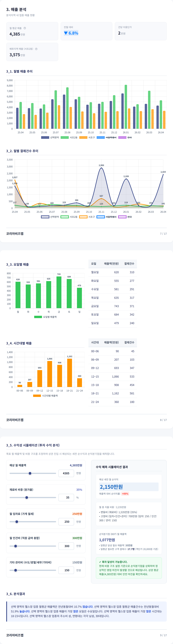Screen dimensions: 173x644
Task: Select 월요일 row in weekday table
Action: [x=113, y=272]
